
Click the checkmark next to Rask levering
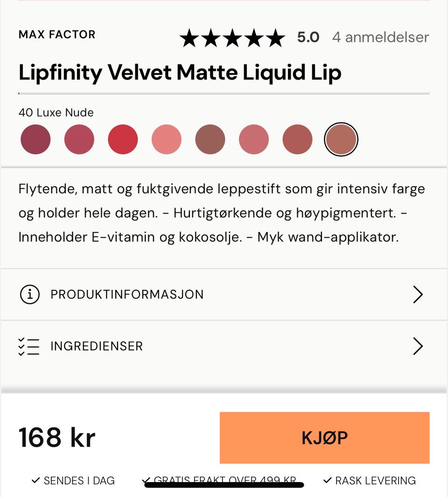click(328, 480)
